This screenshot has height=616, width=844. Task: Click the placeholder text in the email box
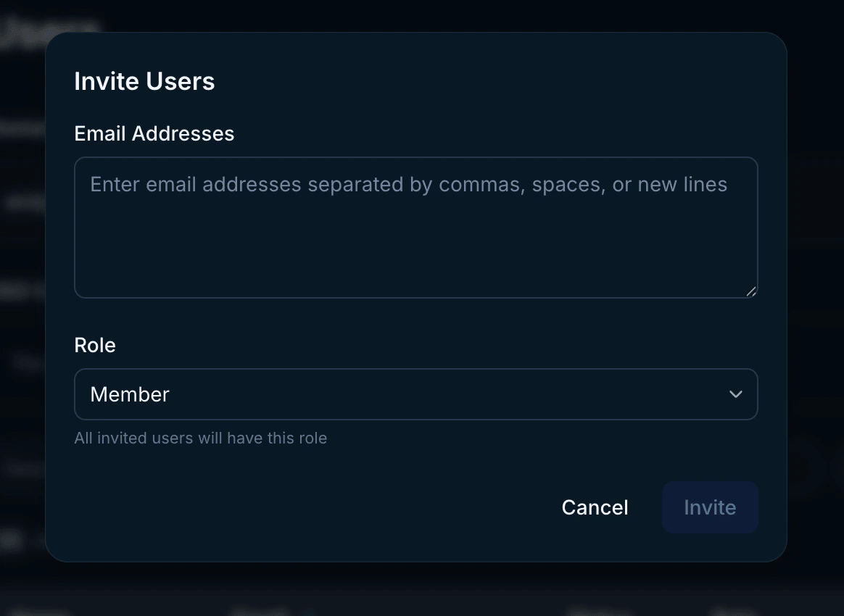tap(407, 185)
